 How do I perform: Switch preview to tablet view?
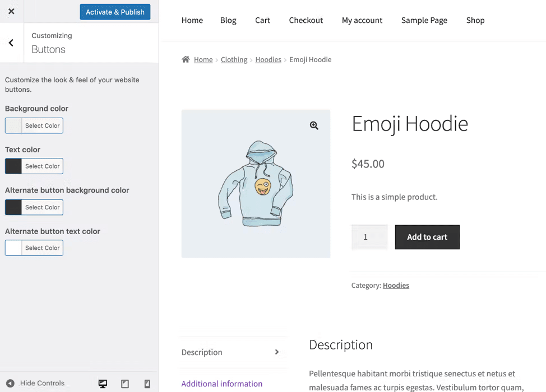click(x=124, y=383)
